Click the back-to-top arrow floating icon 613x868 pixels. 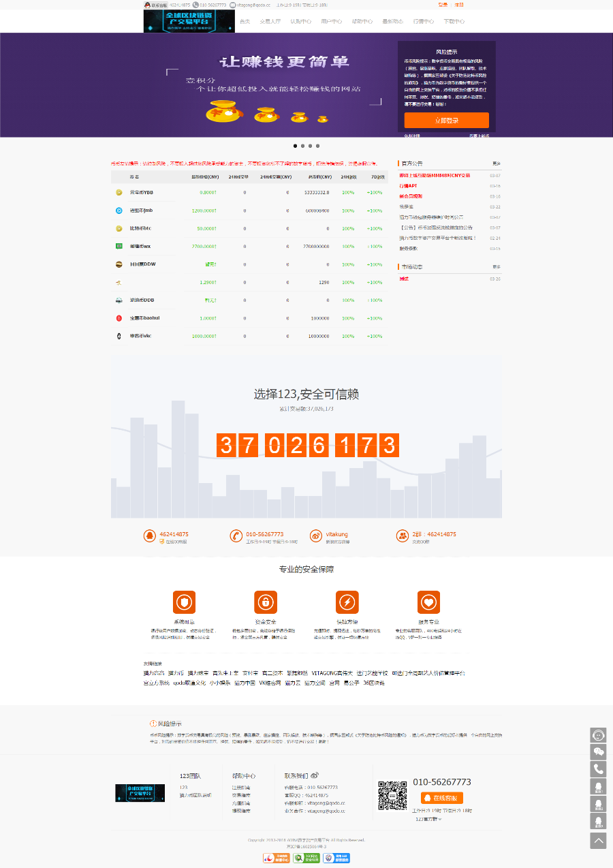pos(598,840)
